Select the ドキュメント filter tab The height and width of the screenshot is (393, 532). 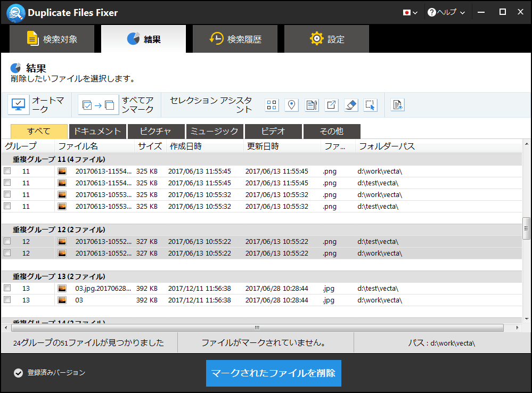[x=97, y=132]
